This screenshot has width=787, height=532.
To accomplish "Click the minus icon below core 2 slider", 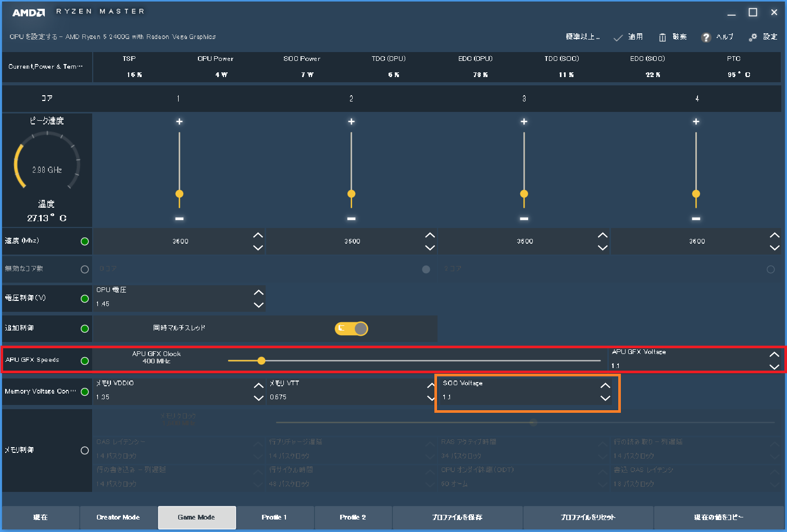I will (352, 219).
